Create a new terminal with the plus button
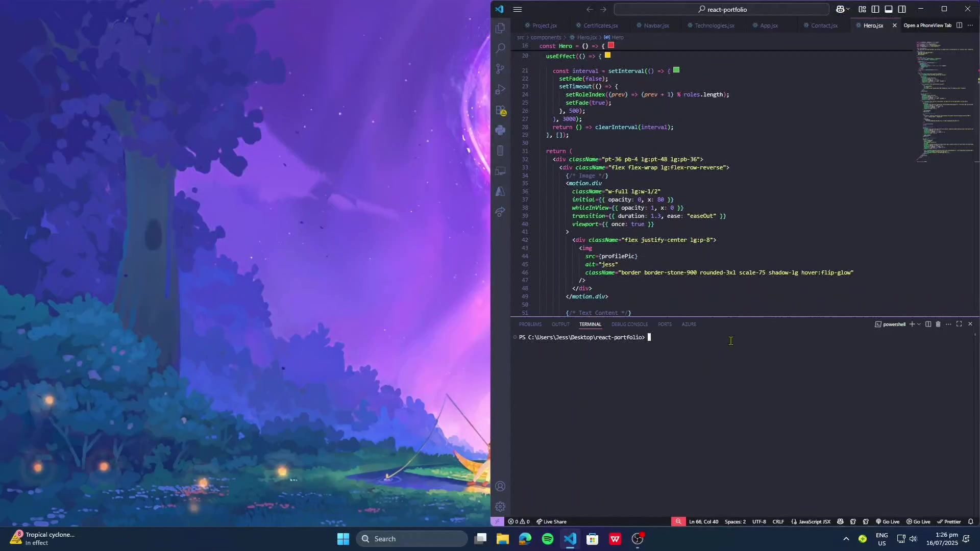 [x=912, y=324]
